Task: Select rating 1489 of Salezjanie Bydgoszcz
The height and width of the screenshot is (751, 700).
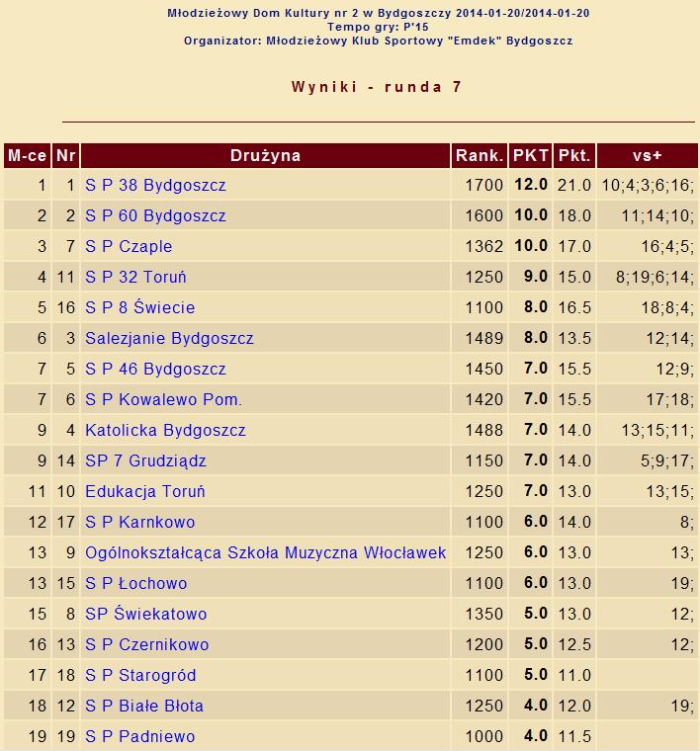Action: pos(483,338)
